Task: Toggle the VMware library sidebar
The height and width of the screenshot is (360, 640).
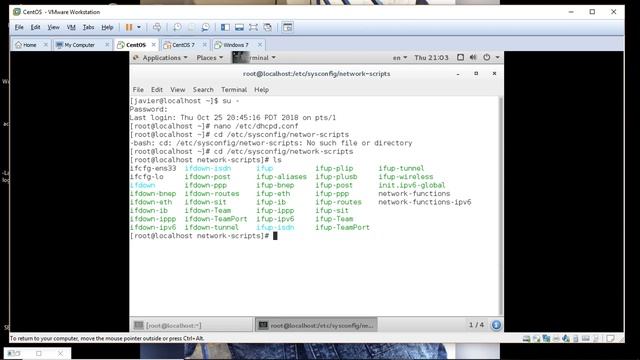Action: pyautogui.click(x=225, y=27)
